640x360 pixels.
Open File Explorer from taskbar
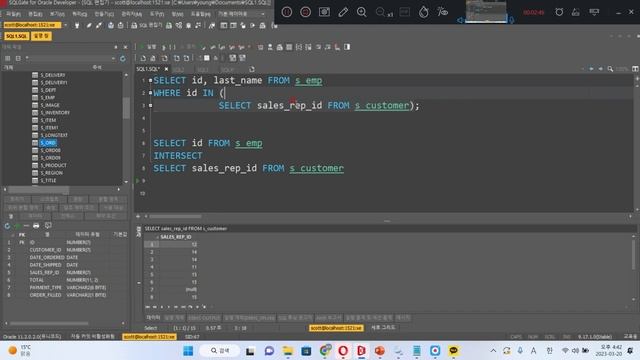(287, 351)
